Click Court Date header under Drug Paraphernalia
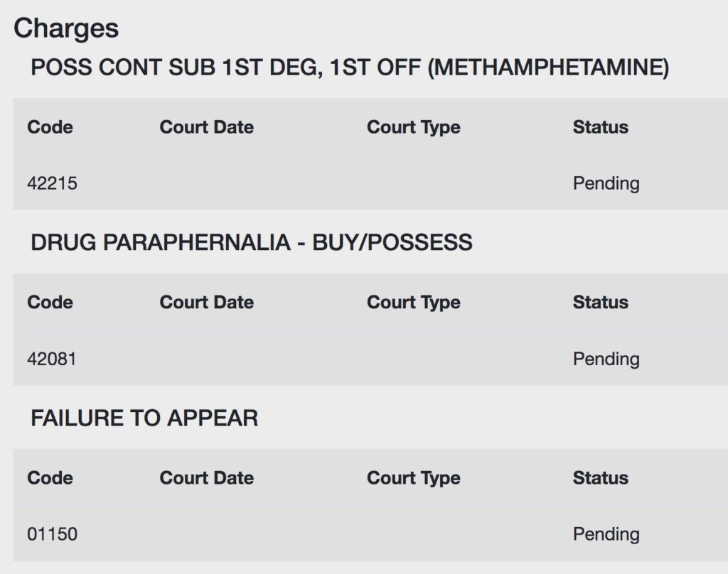This screenshot has height=574, width=728. pos(207,302)
